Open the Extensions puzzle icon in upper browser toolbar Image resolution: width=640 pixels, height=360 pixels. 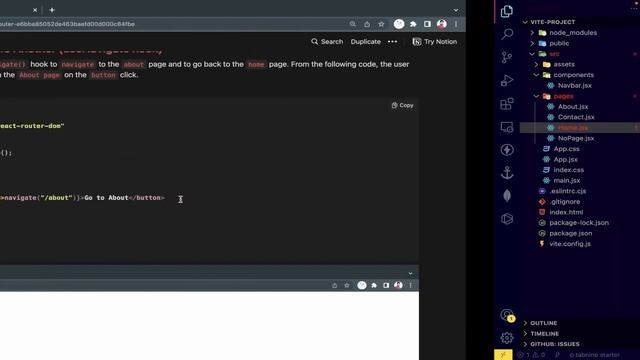[413, 24]
